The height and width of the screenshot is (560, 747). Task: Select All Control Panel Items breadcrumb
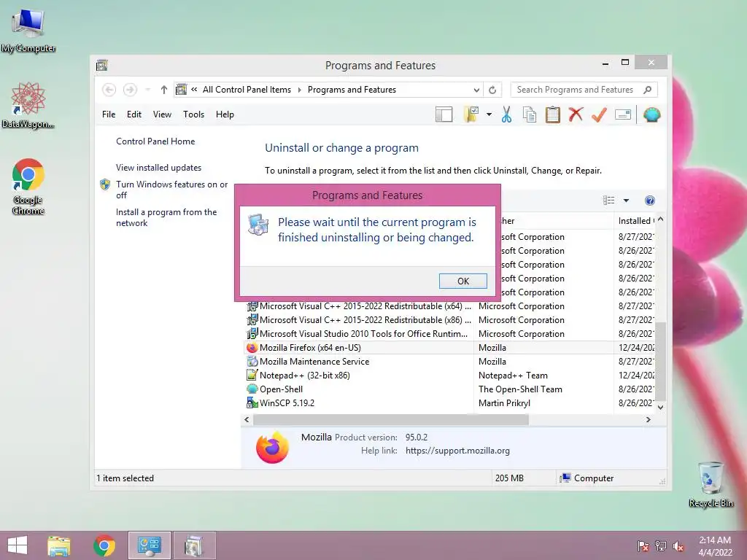pos(247,90)
